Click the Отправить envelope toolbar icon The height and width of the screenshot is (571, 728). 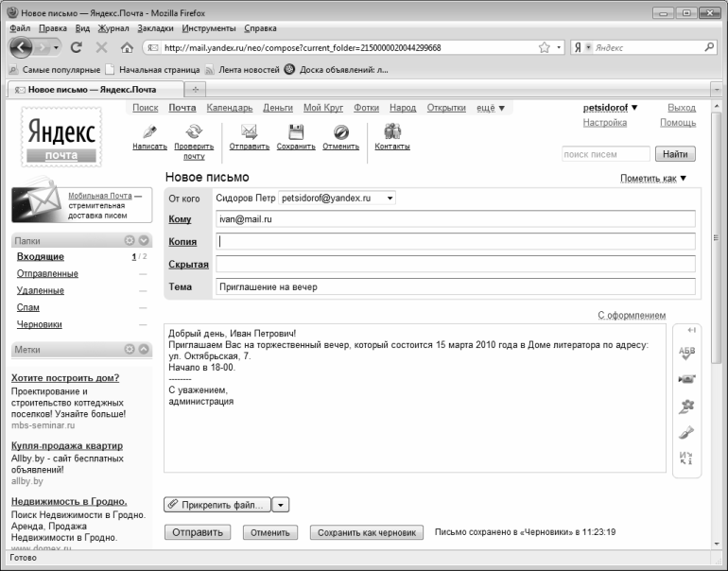tap(250, 131)
